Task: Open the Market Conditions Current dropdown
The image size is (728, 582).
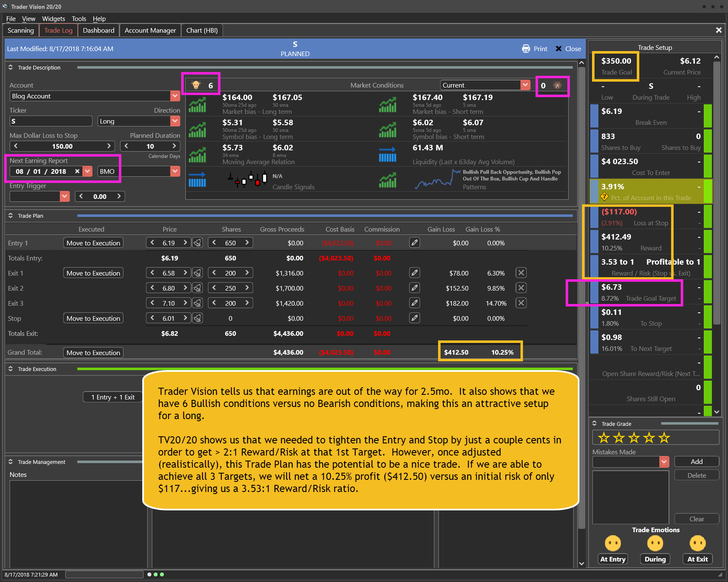Action: (x=525, y=85)
